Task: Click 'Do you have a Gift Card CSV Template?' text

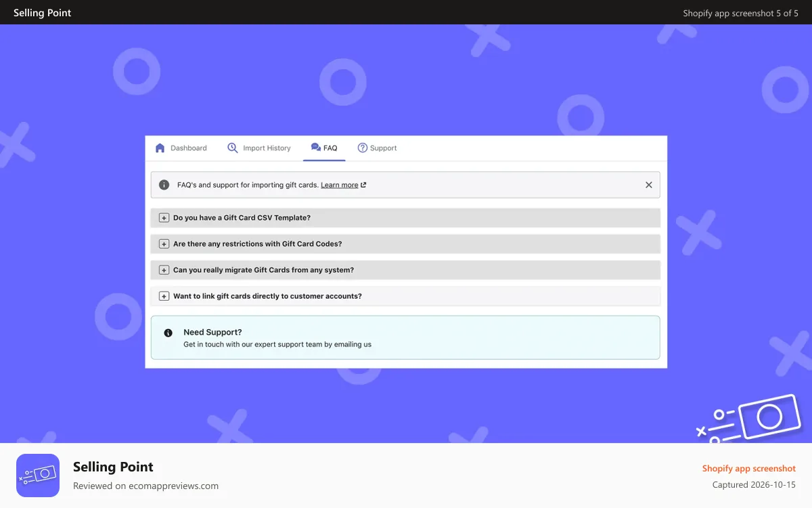Action: pyautogui.click(x=242, y=217)
